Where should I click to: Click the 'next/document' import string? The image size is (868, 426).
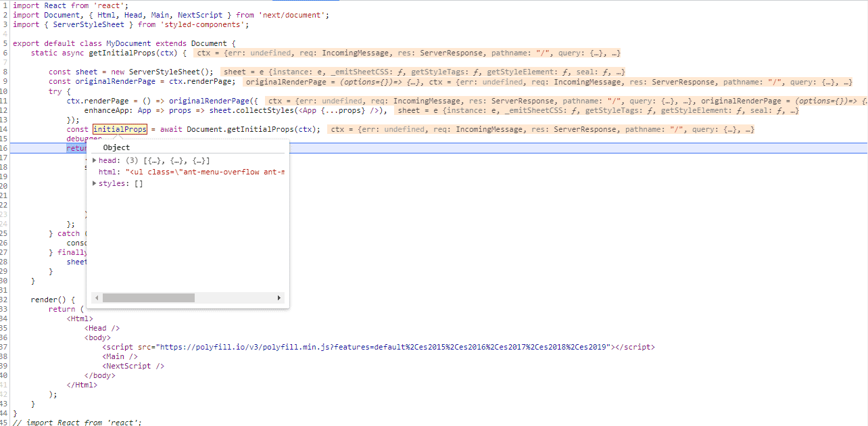(x=293, y=15)
